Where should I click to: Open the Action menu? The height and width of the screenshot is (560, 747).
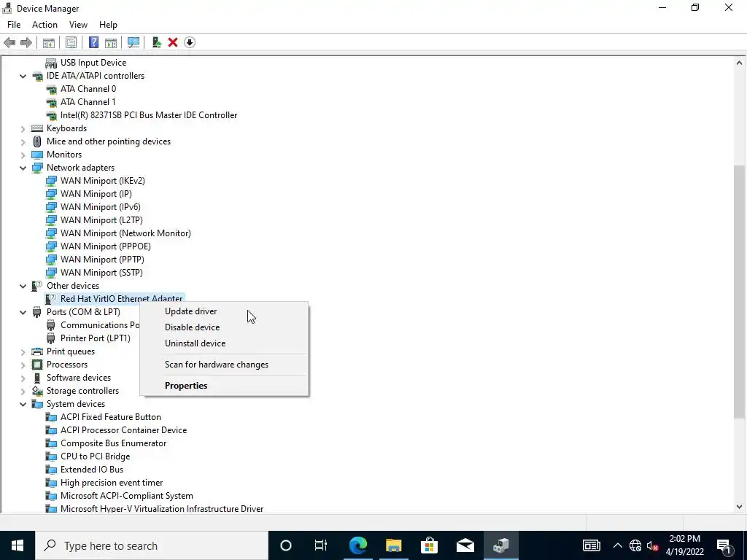pyautogui.click(x=44, y=25)
